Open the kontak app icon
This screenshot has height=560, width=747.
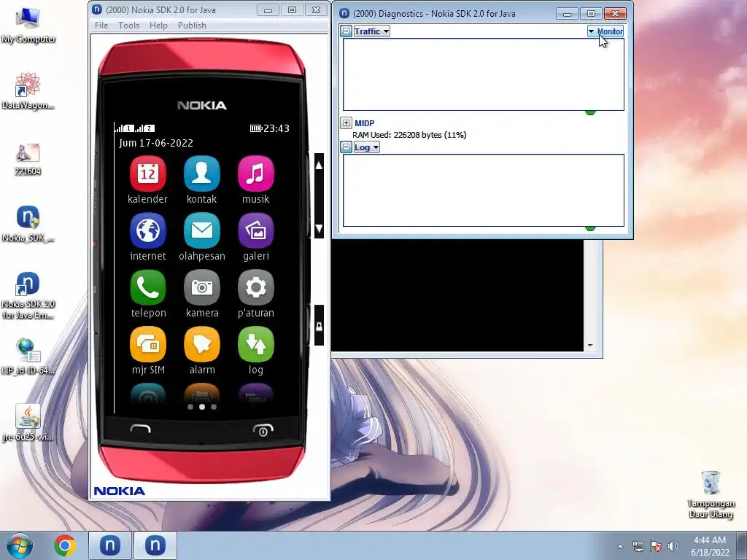pyautogui.click(x=201, y=174)
